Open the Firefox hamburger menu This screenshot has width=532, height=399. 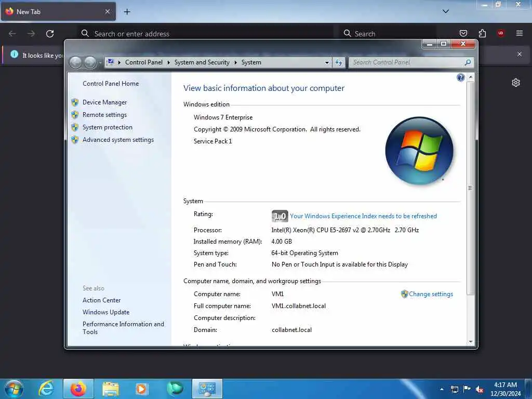(520, 33)
